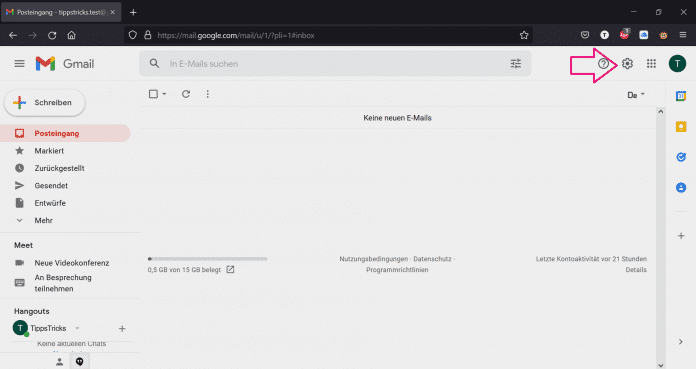The image size is (696, 369).
Task: Open Google Tasks in side panel
Action: pyautogui.click(x=681, y=157)
